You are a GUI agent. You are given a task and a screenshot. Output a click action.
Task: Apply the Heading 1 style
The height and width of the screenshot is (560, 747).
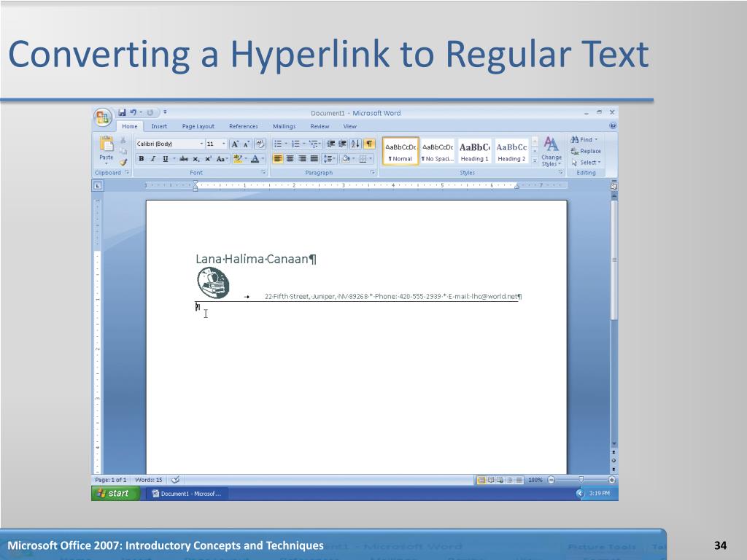pos(474,152)
